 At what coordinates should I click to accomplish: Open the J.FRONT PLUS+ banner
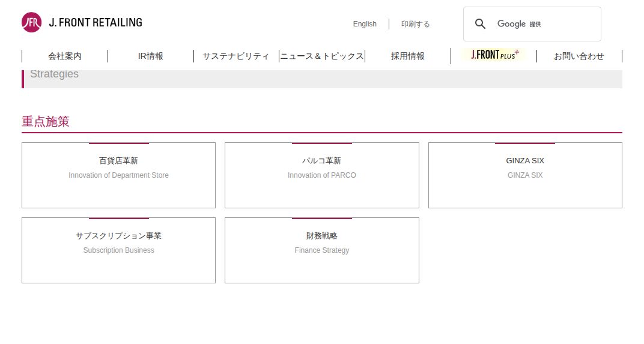coord(494,55)
